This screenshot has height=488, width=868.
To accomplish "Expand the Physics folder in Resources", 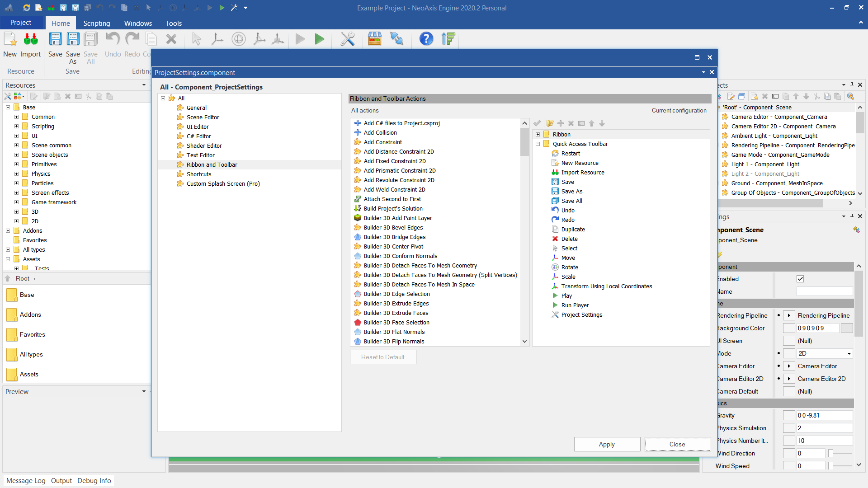I will point(17,174).
